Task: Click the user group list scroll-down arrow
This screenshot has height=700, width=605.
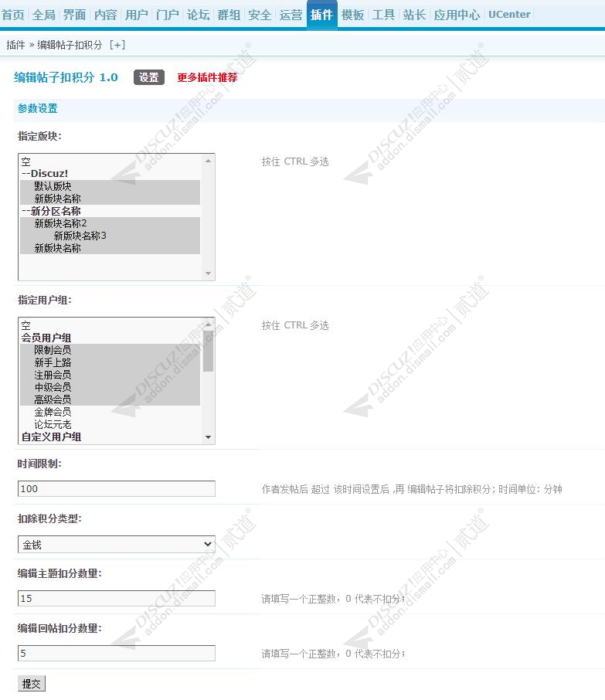Action: pyautogui.click(x=208, y=437)
